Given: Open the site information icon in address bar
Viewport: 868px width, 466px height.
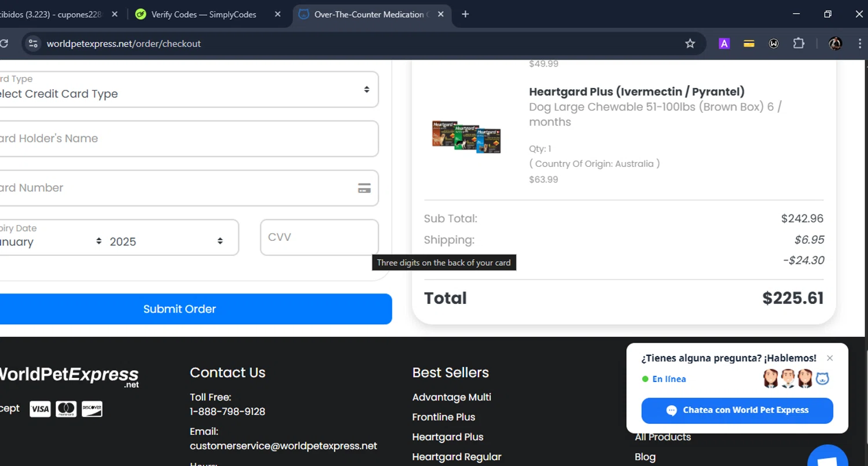Looking at the screenshot, I should (33, 43).
